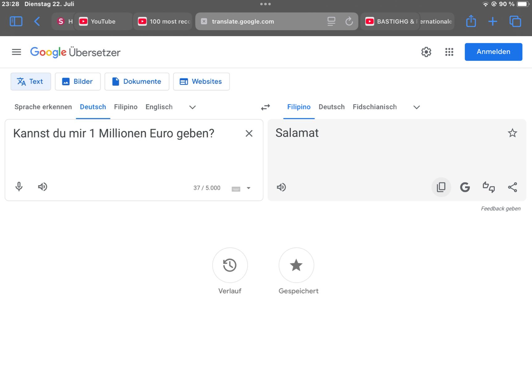Copy the translation with the copy icon
The image size is (532, 392).
pyautogui.click(x=441, y=187)
